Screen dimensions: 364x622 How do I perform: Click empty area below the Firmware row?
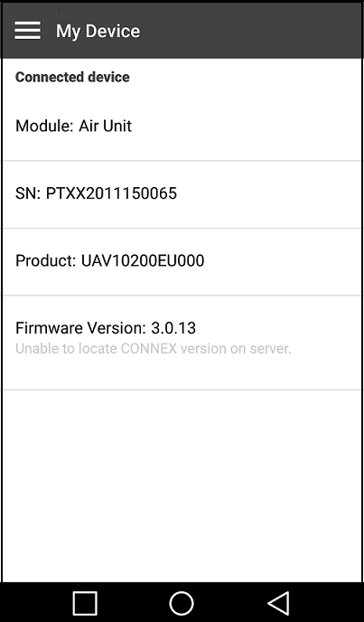[182, 486]
